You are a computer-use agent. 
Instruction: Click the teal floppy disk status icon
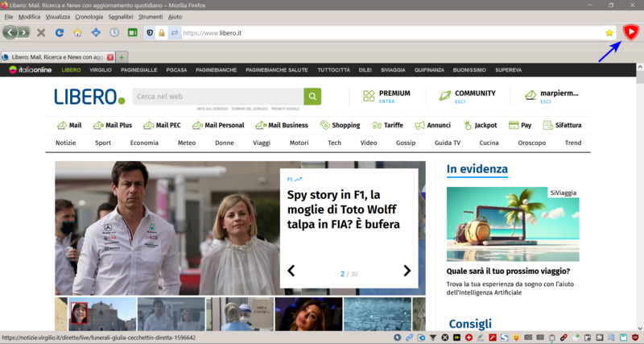click(x=623, y=338)
